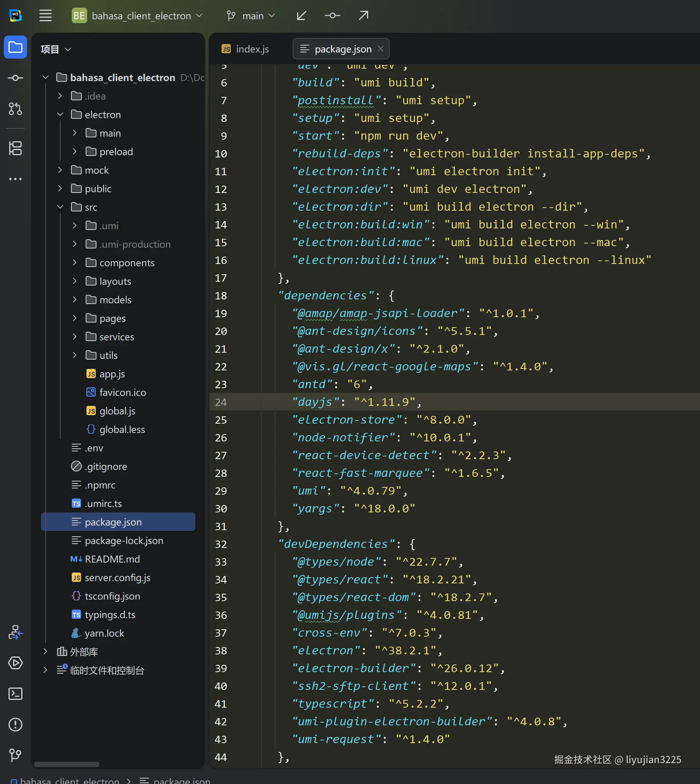Screen dimensions: 700x784
Task: Expand the public folder
Action: 60,189
